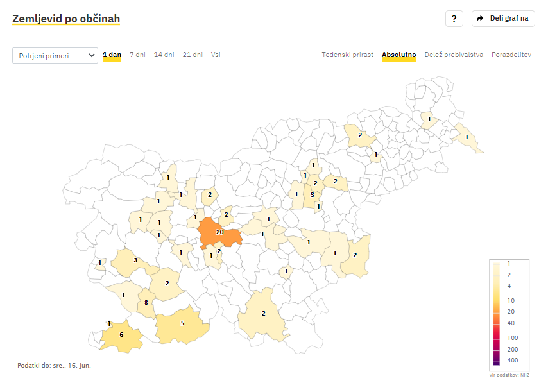Viewport: 548px width, 392px height.
Task: Click the Zemljevid po občinah heading link
Action: tap(66, 19)
